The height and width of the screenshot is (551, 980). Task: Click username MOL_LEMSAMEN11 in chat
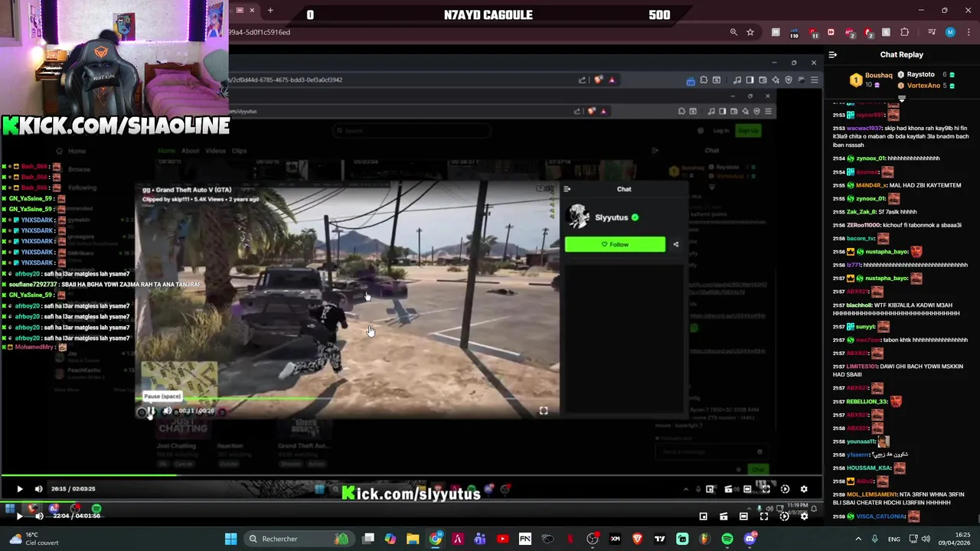point(871,494)
